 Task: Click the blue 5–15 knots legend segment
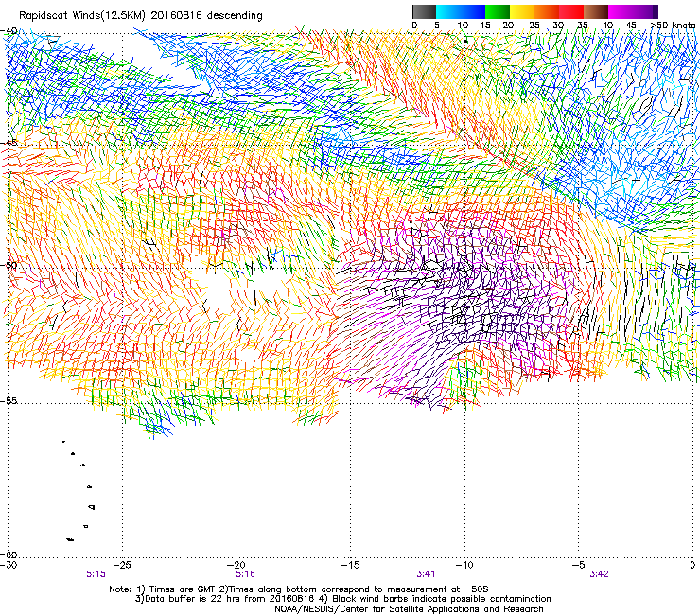click(461, 11)
